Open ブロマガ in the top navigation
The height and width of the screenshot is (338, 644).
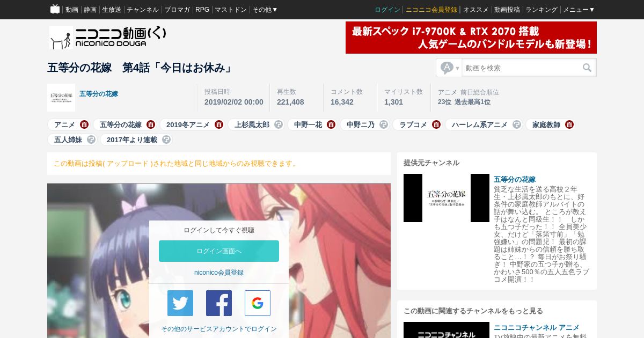point(177,10)
